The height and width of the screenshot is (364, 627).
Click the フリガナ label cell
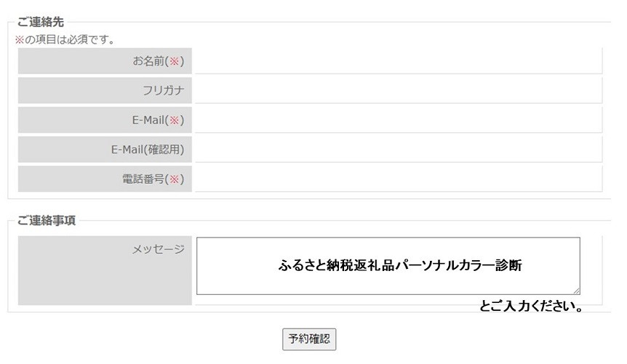[x=105, y=90]
